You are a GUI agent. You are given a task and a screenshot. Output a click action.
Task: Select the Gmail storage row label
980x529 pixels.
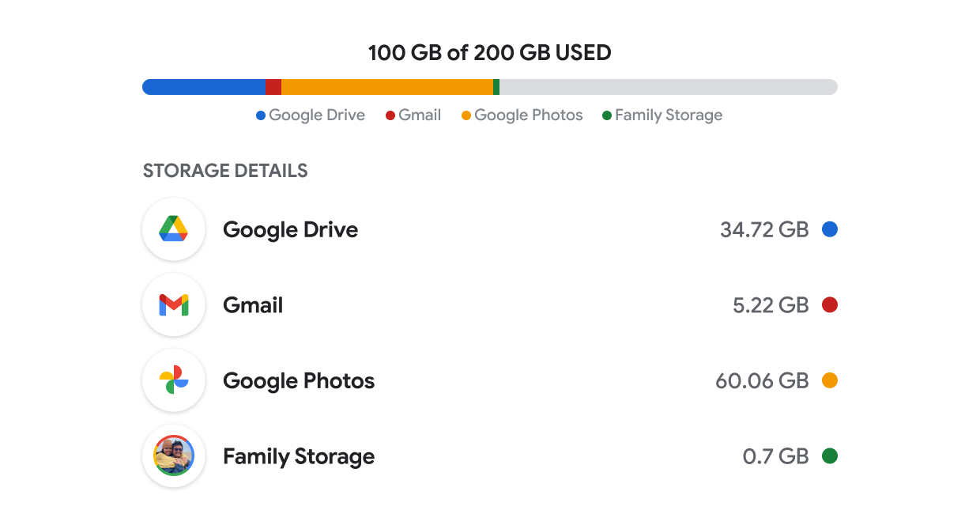coord(253,305)
